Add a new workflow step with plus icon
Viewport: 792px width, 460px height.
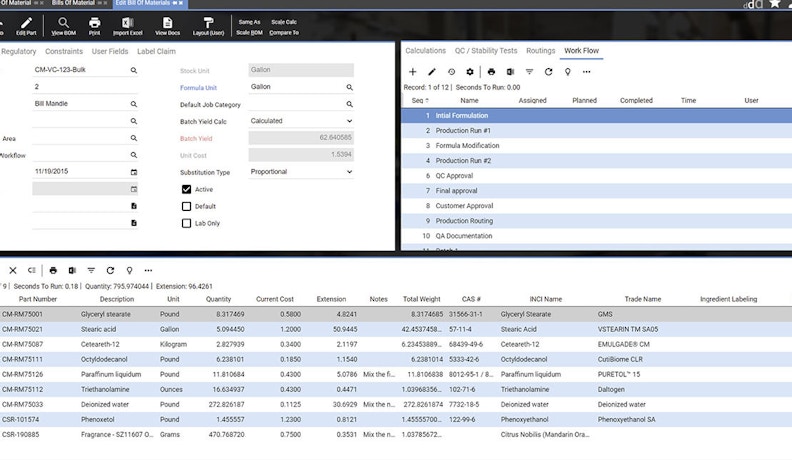(x=413, y=72)
